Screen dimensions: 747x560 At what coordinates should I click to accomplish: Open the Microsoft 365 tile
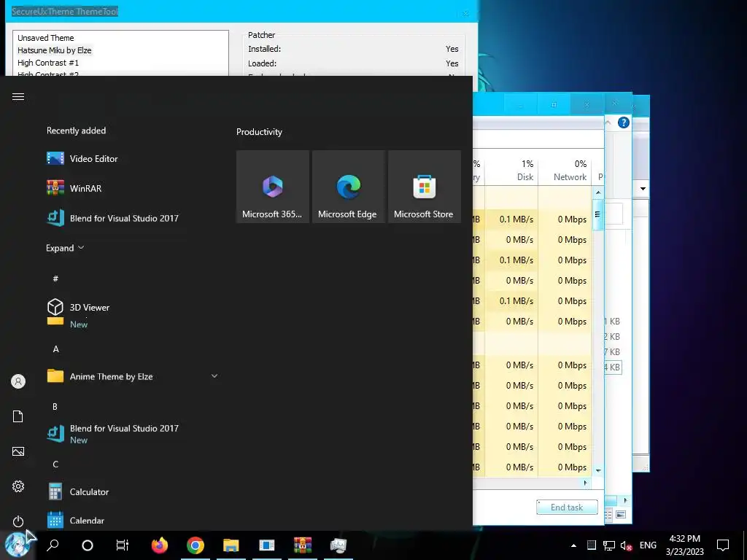pyautogui.click(x=273, y=187)
